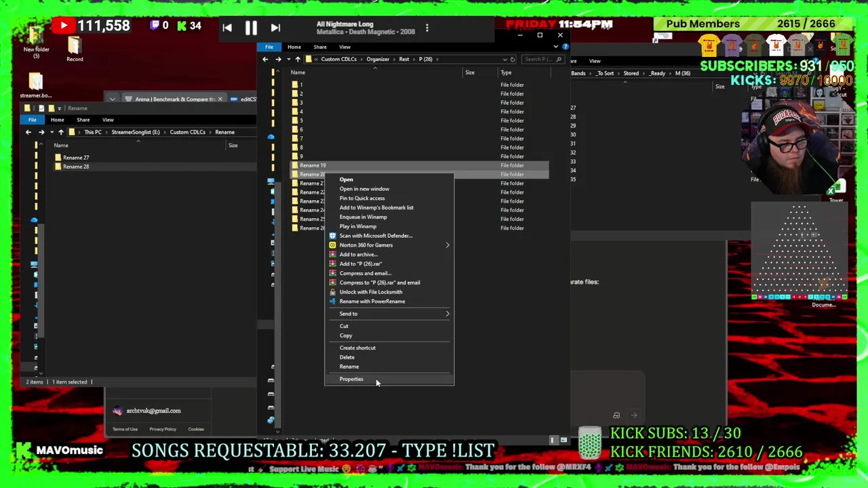
Task: Sort by Type column in P (26) window
Action: [x=506, y=73]
